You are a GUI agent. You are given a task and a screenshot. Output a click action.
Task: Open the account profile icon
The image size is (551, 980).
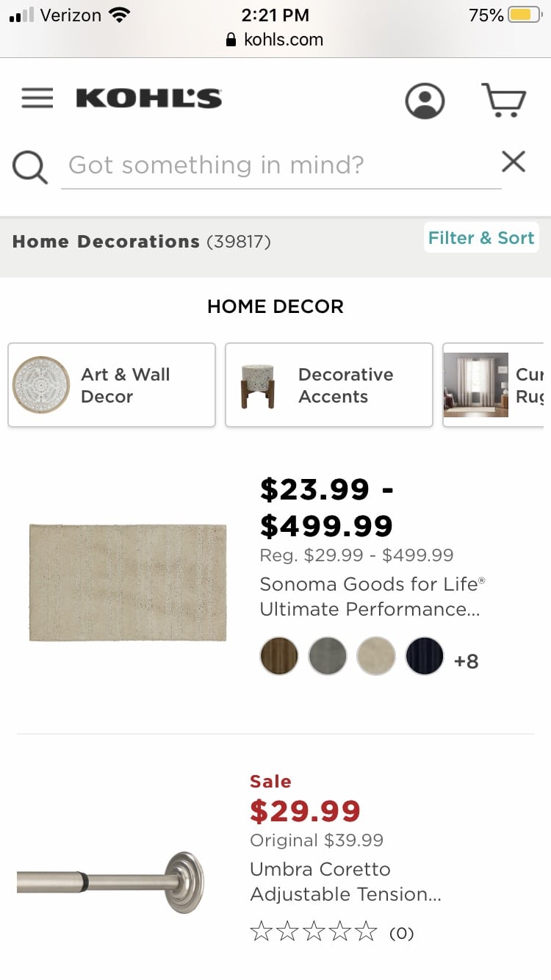[x=425, y=101]
